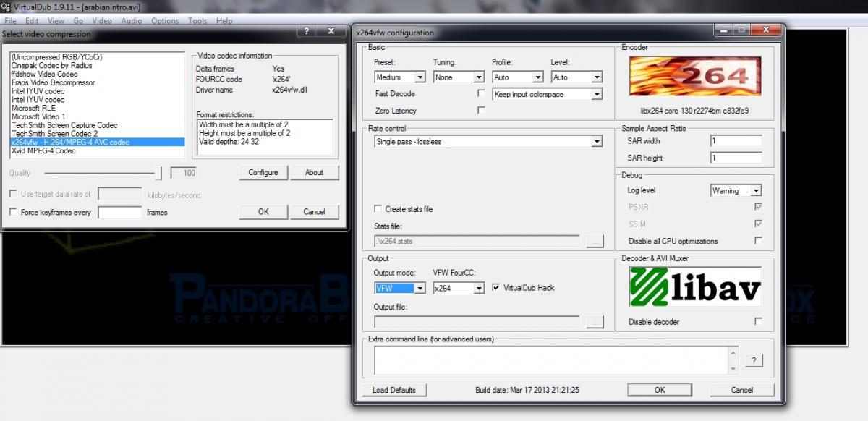The height and width of the screenshot is (421, 868).
Task: Click the Stats file browse button
Action: point(595,242)
